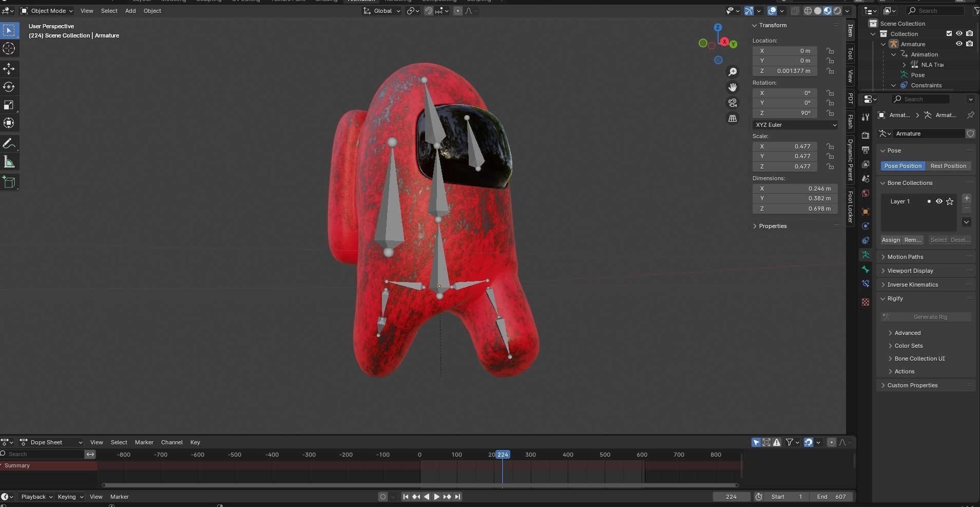The height and width of the screenshot is (507, 980).
Task: Play the animation forward
Action: pyautogui.click(x=436, y=497)
